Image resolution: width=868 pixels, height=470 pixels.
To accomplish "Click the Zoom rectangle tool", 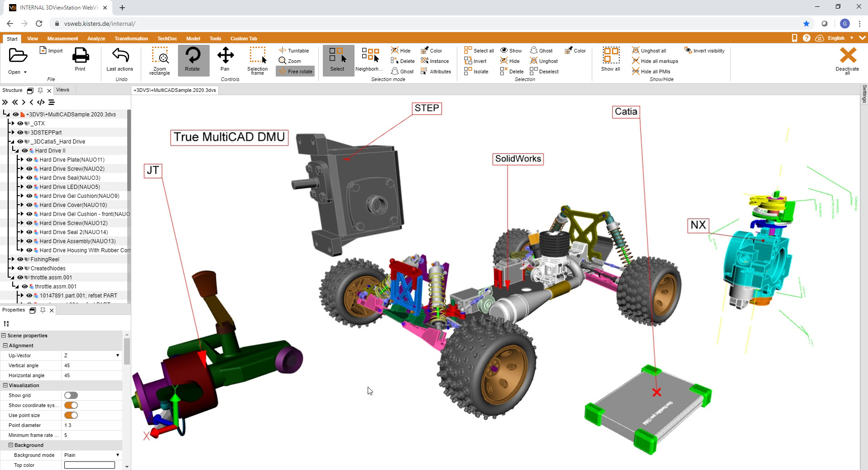I will tap(160, 59).
